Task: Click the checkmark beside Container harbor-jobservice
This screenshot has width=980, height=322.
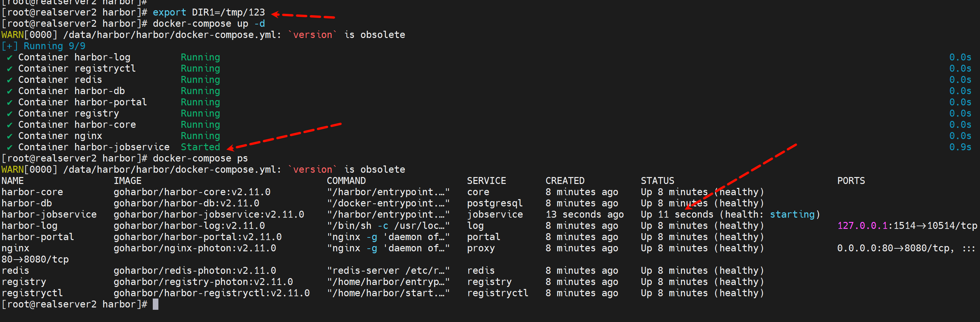Action: 10,147
